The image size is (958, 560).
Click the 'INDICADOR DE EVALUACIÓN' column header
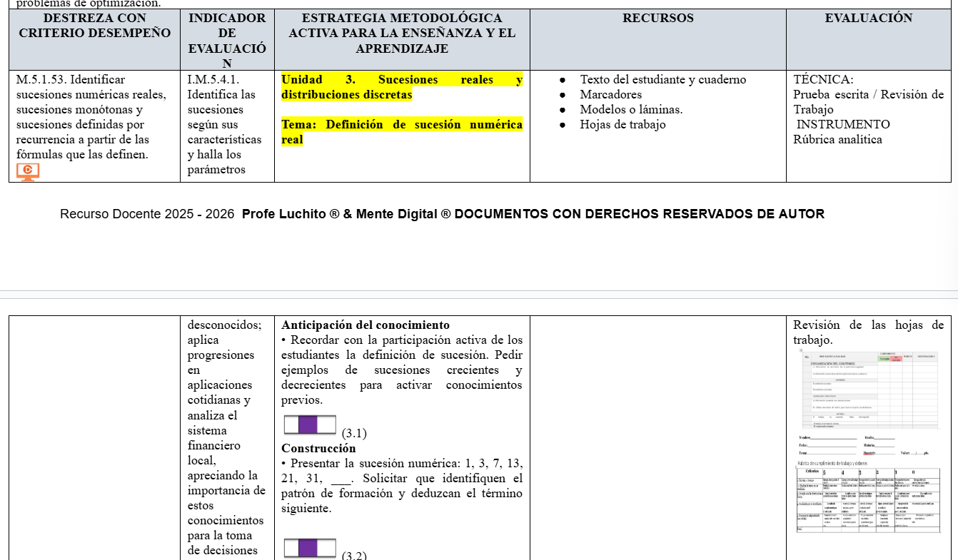(227, 40)
